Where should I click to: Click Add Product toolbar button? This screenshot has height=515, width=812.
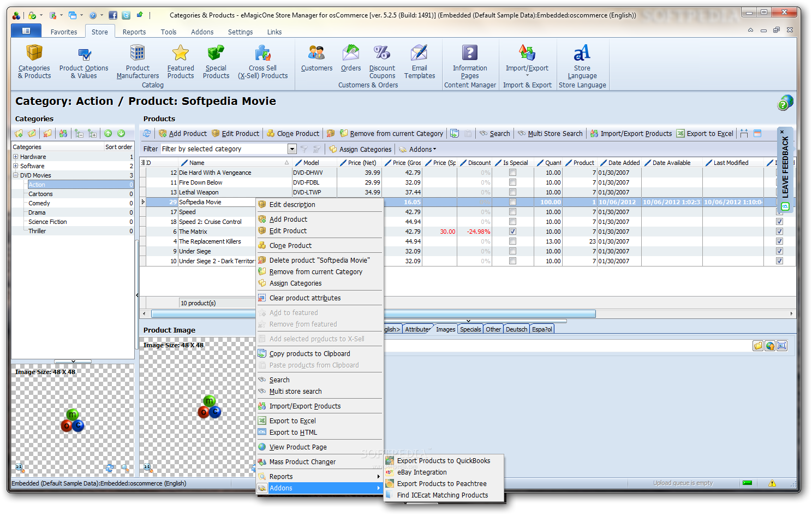pyautogui.click(x=183, y=133)
